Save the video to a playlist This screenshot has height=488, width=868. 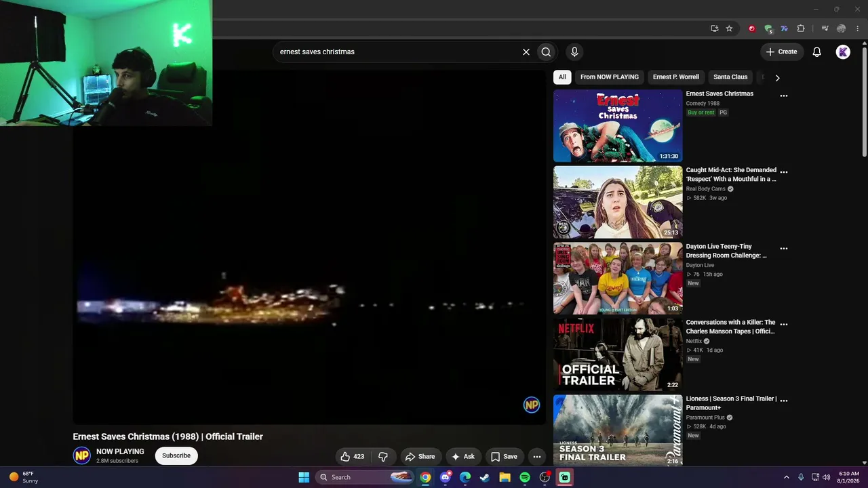504,456
